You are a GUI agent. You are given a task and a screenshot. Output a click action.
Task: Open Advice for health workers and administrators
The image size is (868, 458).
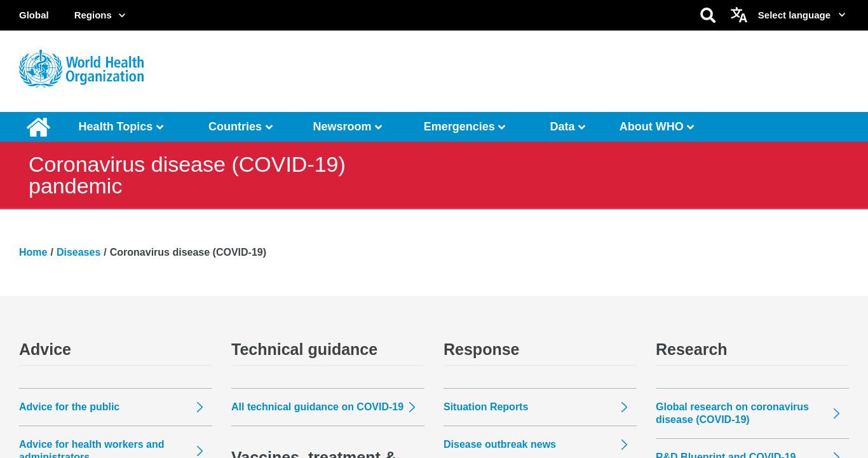pos(92,448)
